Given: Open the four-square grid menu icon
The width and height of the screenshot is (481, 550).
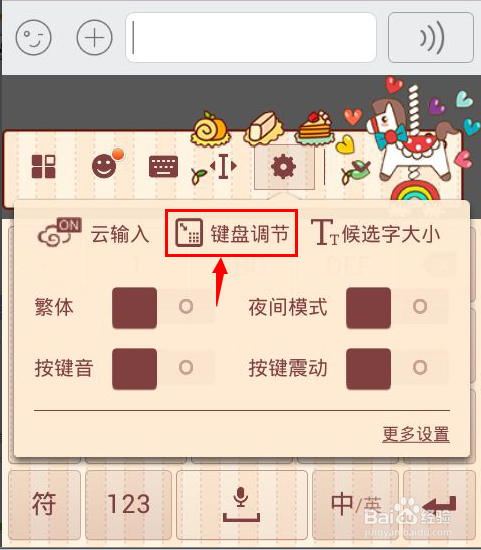Looking at the screenshot, I should coord(44,166).
